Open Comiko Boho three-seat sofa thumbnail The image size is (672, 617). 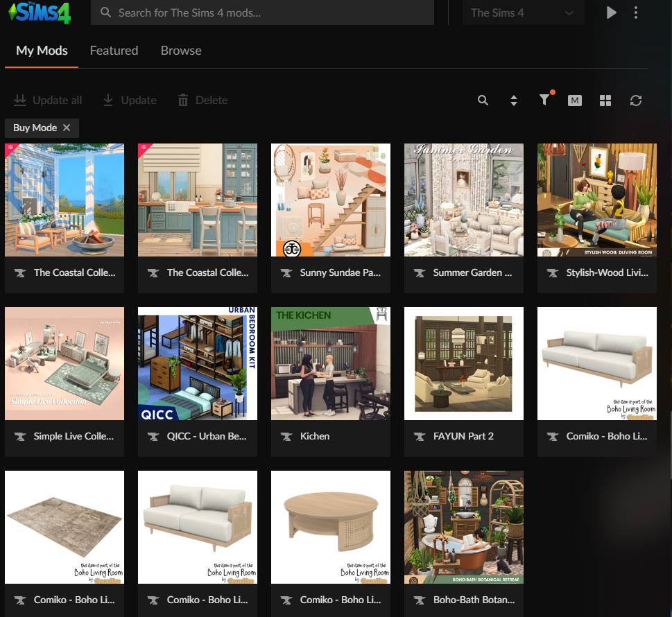597,363
